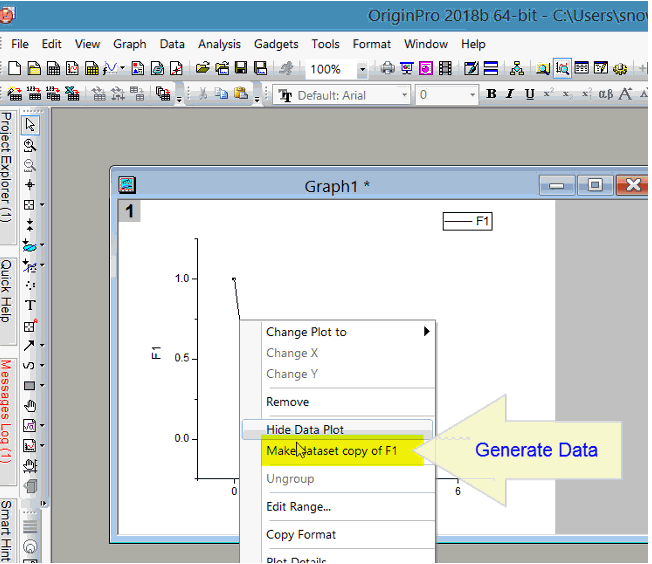Viewport: 652px width, 564px height.
Task: Expand the Rectangle tool flyout arrow
Action: 42,386
